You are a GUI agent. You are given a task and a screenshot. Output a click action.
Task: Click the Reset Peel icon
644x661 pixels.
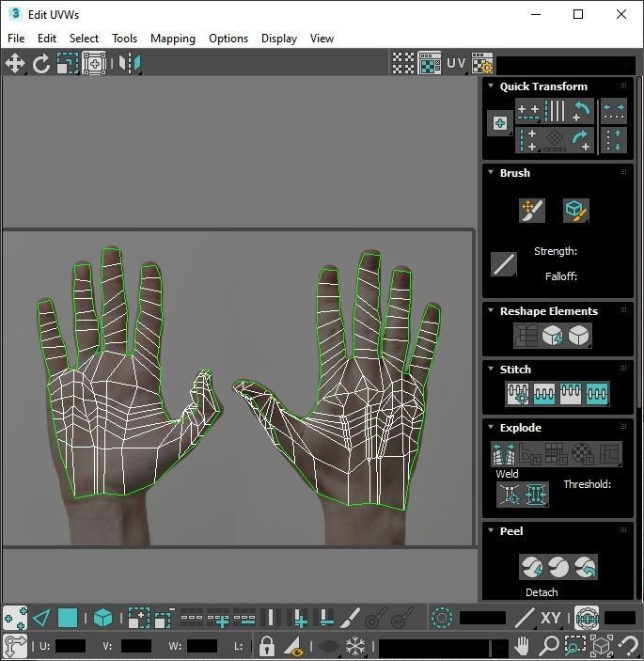[x=585, y=567]
